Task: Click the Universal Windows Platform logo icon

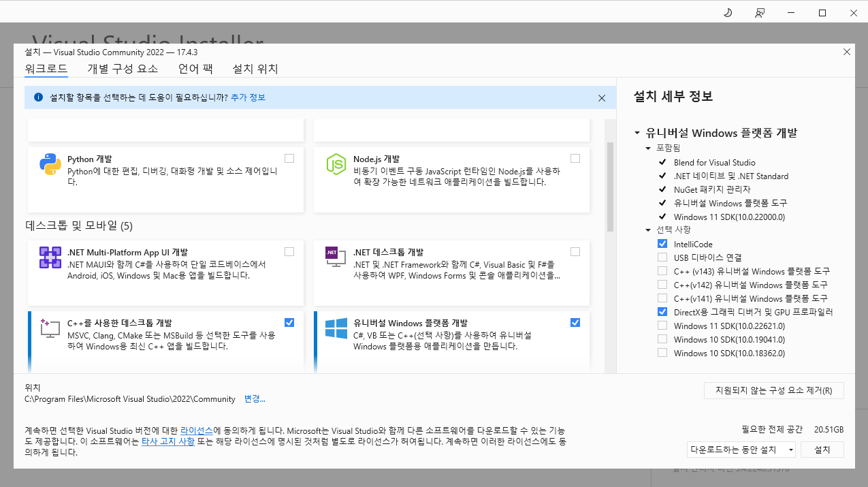Action: 336,328
